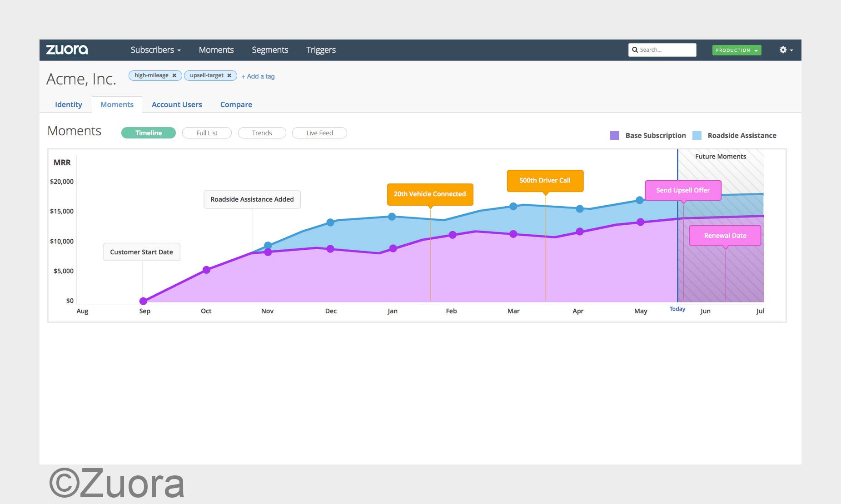This screenshot has height=504, width=841.
Task: Open the Production environment dropdown
Action: pos(736,50)
